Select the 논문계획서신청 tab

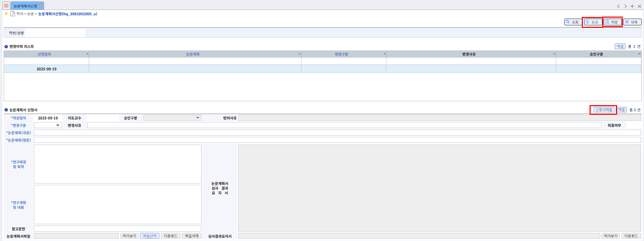point(25,6)
